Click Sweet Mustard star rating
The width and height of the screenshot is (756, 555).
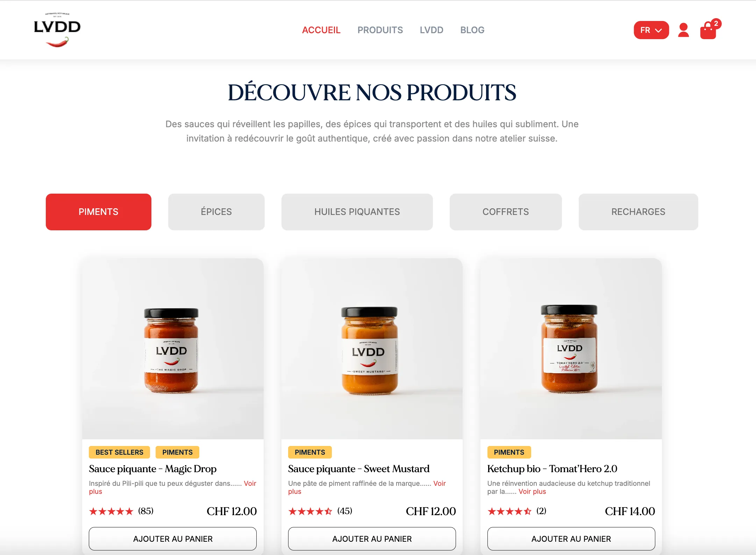(x=310, y=511)
